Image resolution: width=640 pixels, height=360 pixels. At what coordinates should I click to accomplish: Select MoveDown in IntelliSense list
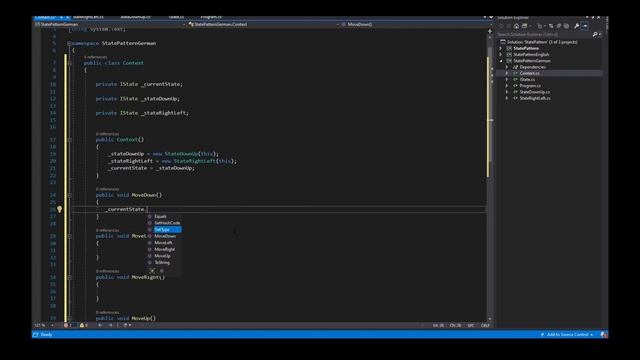tap(164, 236)
